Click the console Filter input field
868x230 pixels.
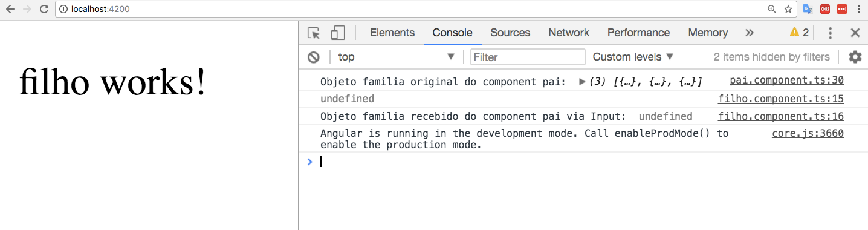click(x=528, y=57)
